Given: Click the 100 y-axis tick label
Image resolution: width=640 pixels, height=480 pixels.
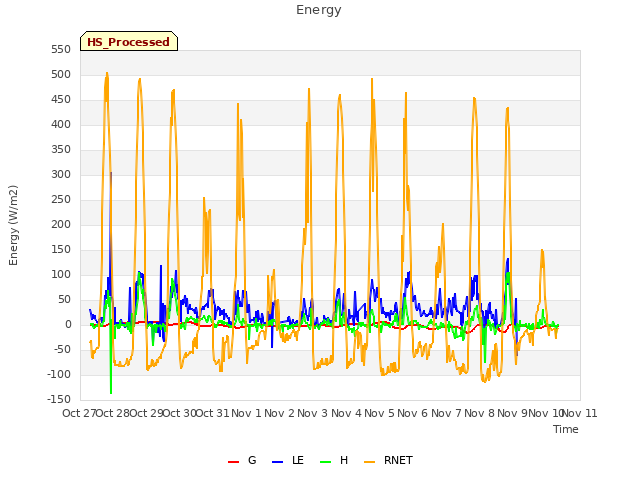Looking at the screenshot, I should 61,275.
